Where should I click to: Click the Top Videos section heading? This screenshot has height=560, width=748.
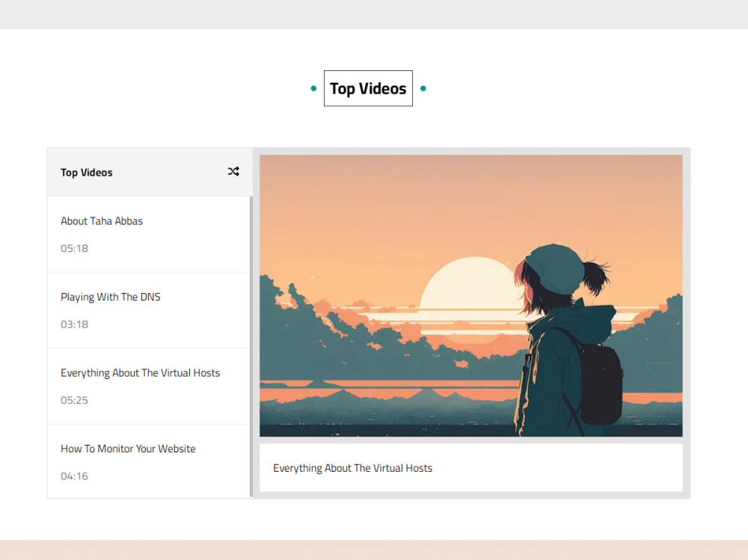[368, 89]
